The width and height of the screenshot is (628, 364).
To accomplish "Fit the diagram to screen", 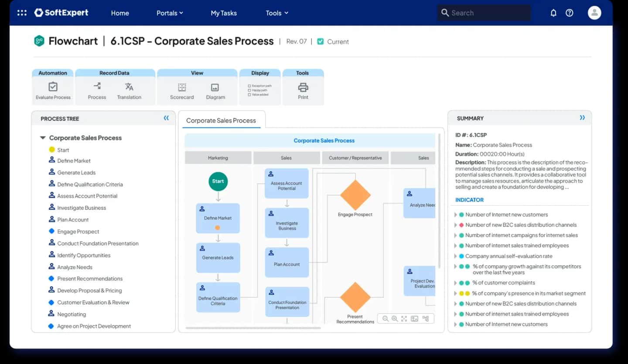I will [x=404, y=319].
